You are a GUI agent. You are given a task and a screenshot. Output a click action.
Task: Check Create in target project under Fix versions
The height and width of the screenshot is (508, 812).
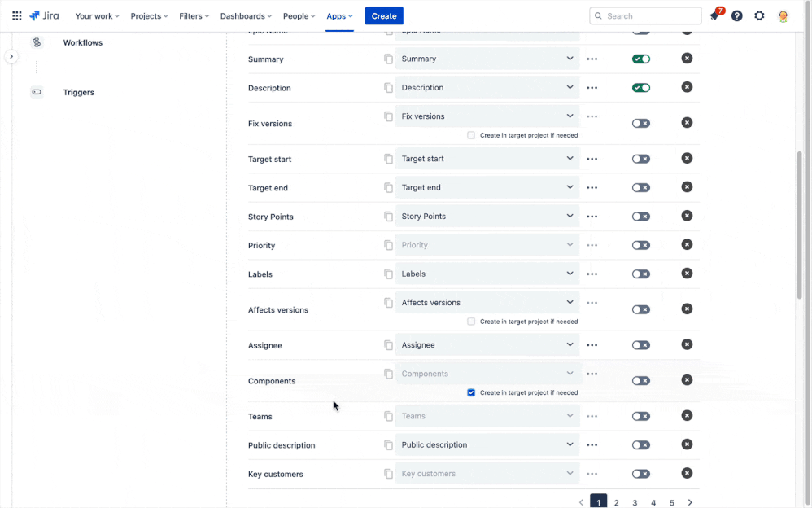(x=470, y=135)
